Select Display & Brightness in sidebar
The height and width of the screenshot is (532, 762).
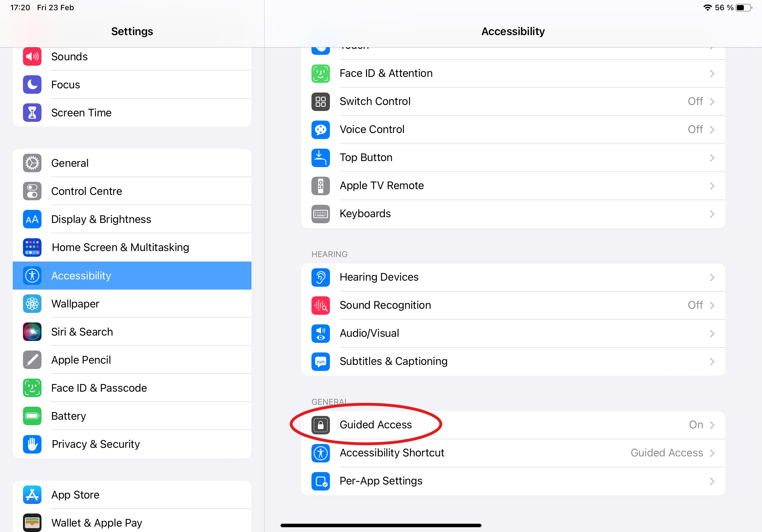pos(132,219)
